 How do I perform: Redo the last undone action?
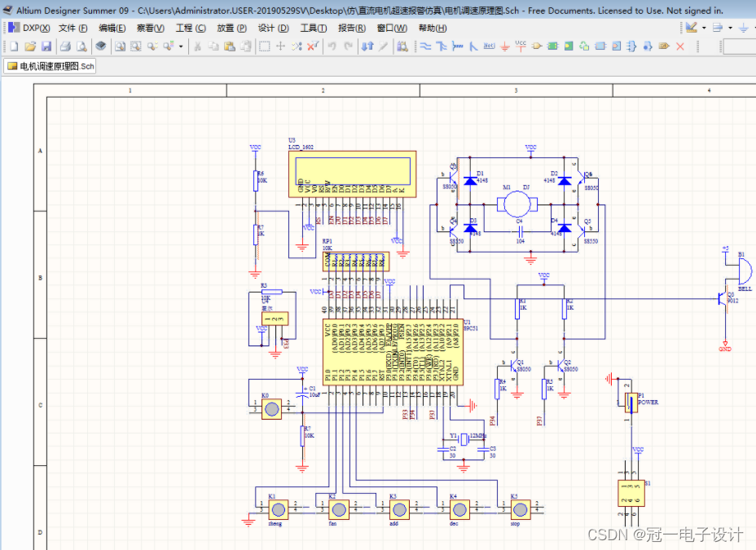[x=348, y=46]
